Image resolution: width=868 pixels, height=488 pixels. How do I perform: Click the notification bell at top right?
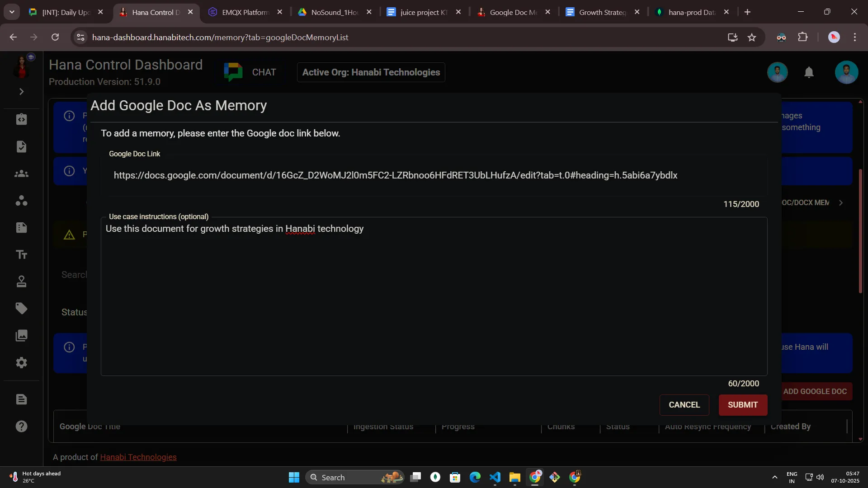pyautogui.click(x=809, y=72)
